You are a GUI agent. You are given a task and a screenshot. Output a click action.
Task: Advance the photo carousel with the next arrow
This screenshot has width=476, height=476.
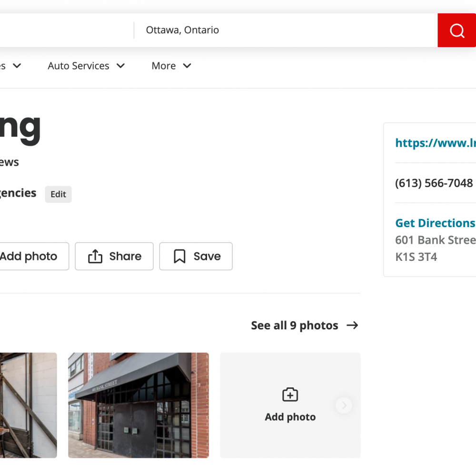(x=343, y=406)
